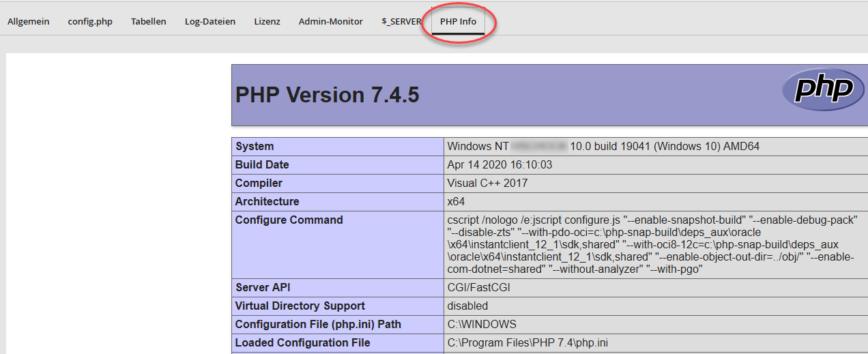Click the Visual C++ 2017 compiler value
Viewport: 868px width, 354px height.
pyautogui.click(x=487, y=183)
